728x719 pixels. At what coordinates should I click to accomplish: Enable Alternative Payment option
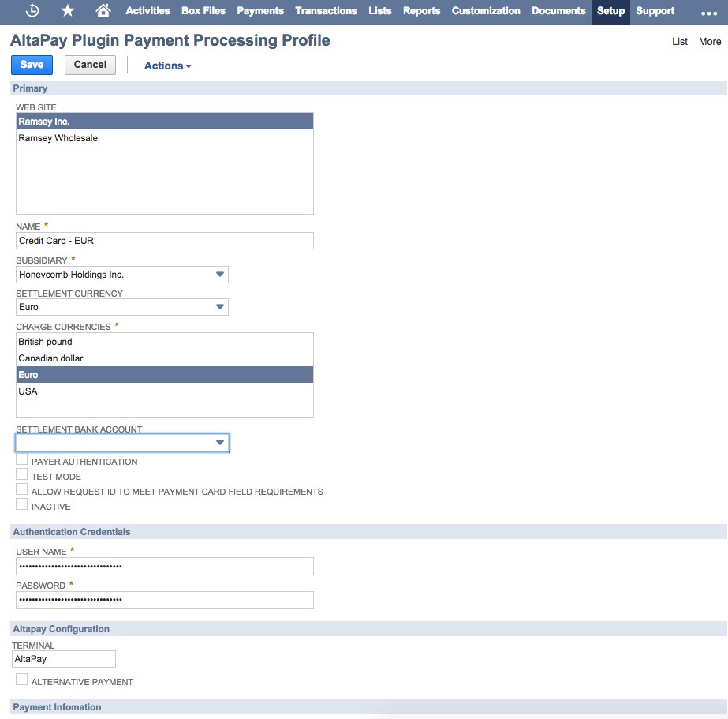21,678
